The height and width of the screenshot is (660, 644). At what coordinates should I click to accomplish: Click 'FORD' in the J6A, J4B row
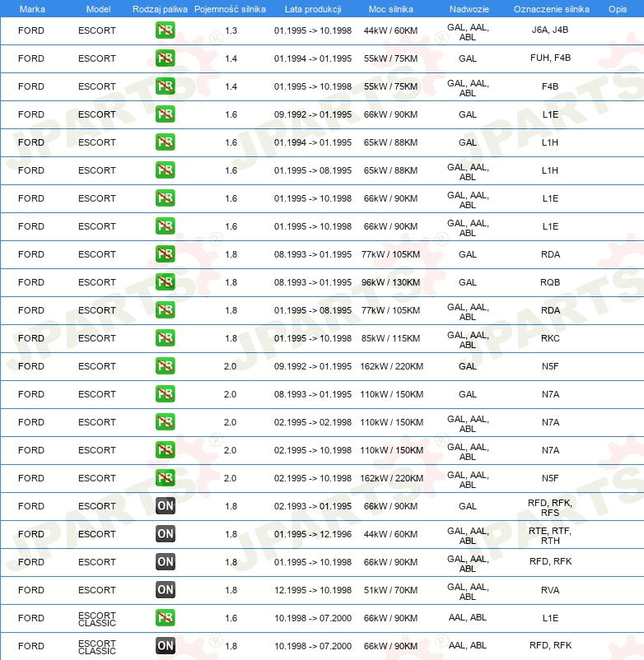(x=31, y=30)
